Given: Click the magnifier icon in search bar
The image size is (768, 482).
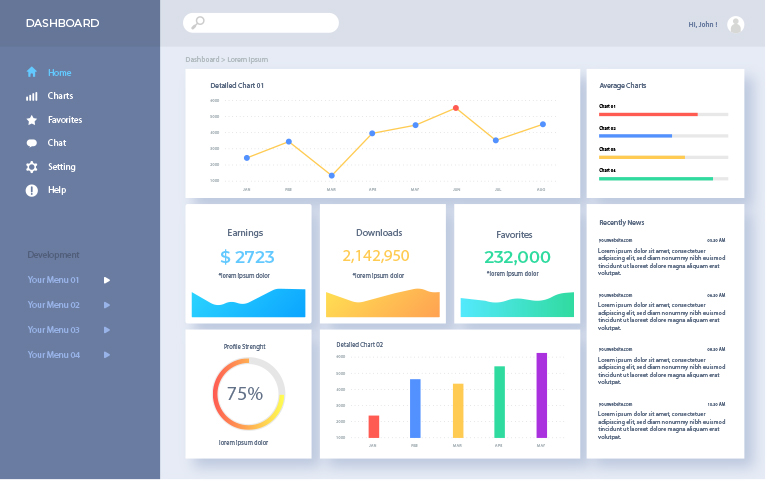Looking at the screenshot, I should coord(198,23).
